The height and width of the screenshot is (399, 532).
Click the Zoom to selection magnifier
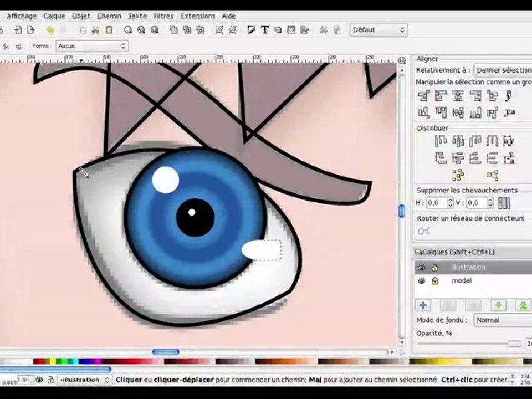128,30
